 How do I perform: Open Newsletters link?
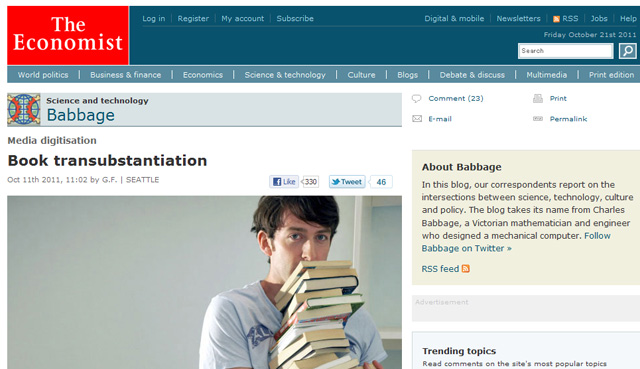pyautogui.click(x=518, y=18)
